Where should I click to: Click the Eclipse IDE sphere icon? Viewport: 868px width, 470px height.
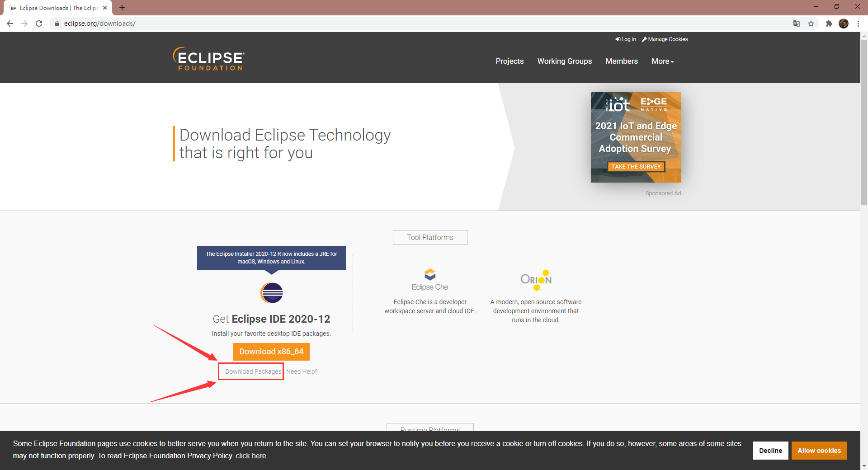pyautogui.click(x=271, y=293)
